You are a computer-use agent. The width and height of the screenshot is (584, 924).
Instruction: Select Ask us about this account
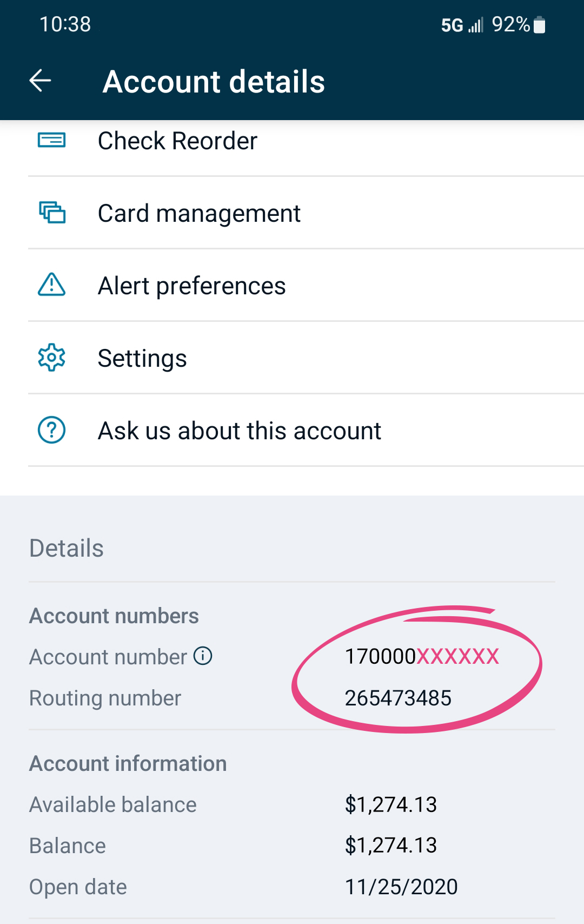(x=240, y=431)
